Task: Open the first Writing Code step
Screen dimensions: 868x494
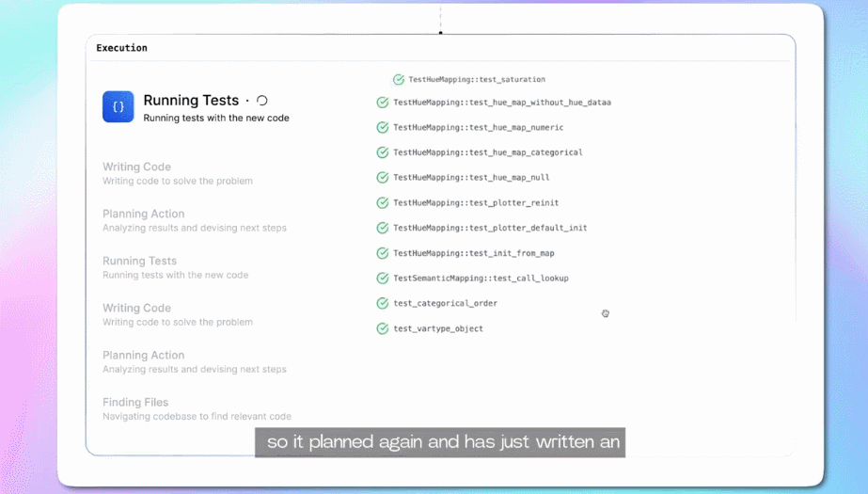Action: point(136,167)
